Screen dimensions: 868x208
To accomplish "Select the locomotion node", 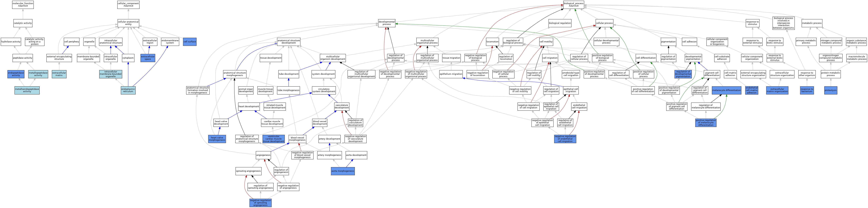I will click(492, 42).
